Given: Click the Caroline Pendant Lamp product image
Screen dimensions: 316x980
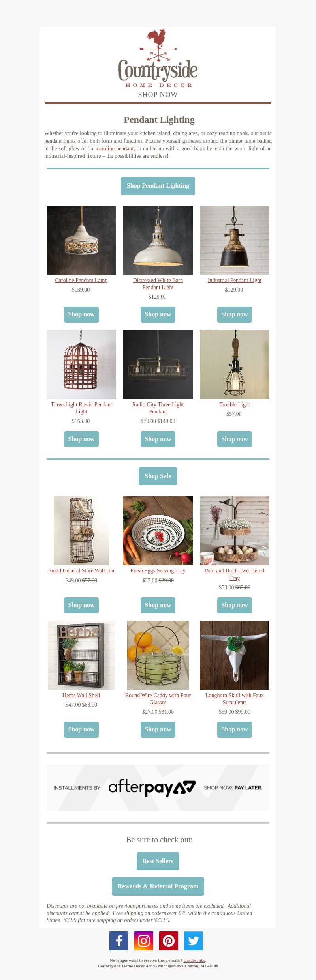Looking at the screenshot, I should (81, 240).
